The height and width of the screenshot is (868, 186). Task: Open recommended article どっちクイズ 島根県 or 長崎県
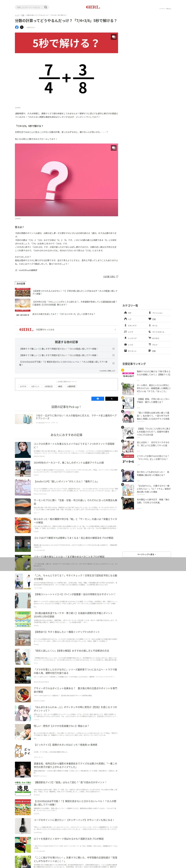66,751
